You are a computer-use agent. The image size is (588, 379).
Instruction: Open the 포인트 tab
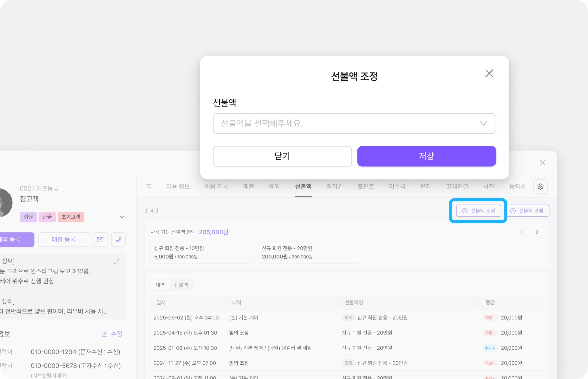366,187
